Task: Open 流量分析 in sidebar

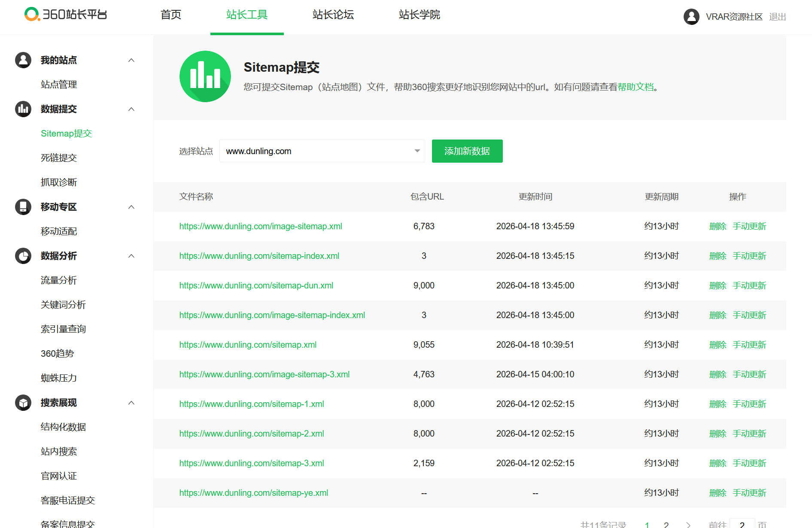Action: 59,280
